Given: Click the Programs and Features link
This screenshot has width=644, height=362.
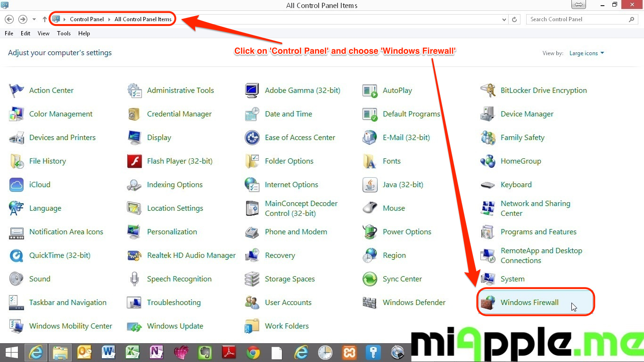Looking at the screenshot, I should 538,232.
